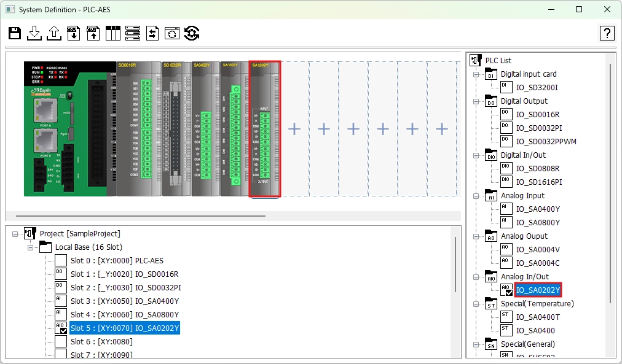
Task: Select empty Slot 6 [XY:0080] row
Action: click(x=101, y=341)
